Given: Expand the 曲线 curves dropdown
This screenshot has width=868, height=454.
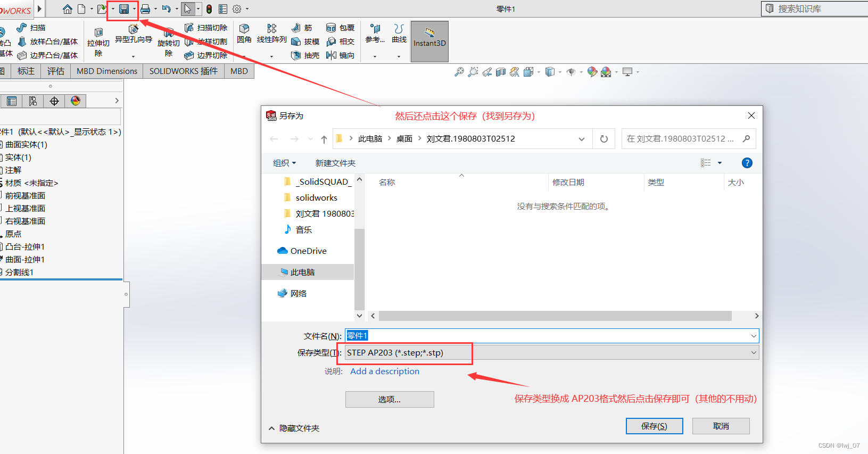Looking at the screenshot, I should point(399,56).
